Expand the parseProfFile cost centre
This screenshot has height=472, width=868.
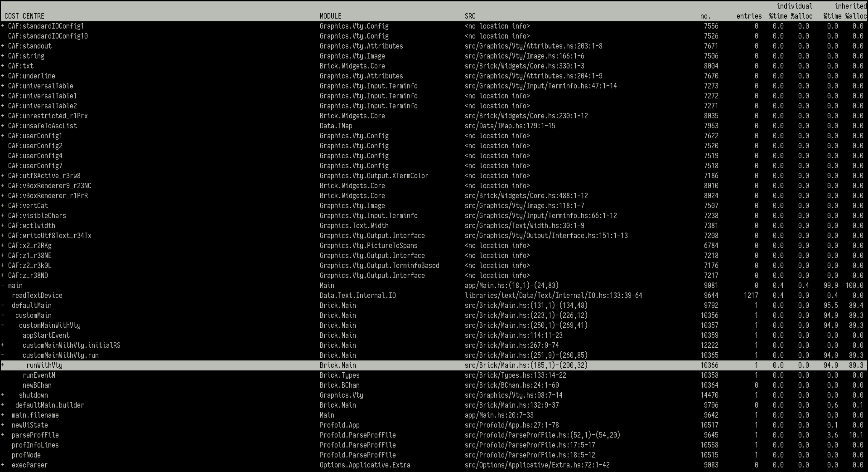click(x=3, y=435)
